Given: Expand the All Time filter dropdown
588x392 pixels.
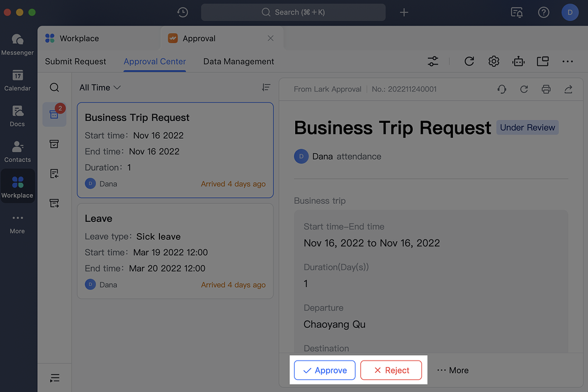Looking at the screenshot, I should pos(100,87).
